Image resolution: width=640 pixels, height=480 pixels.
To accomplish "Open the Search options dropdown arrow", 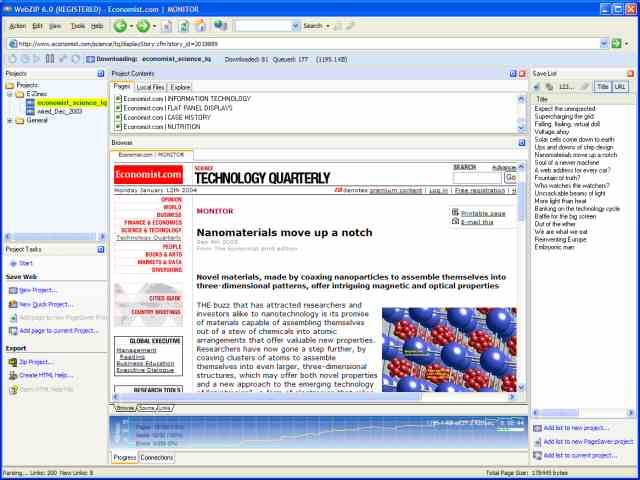I will coord(327,26).
